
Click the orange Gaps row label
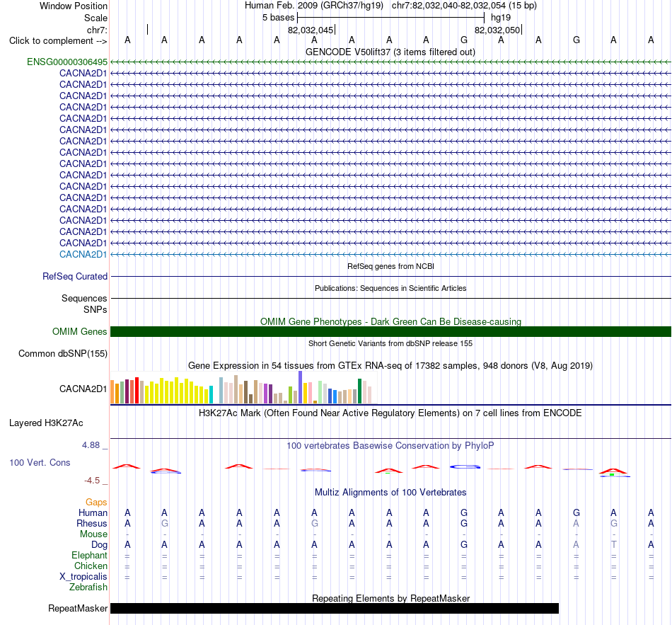click(96, 502)
